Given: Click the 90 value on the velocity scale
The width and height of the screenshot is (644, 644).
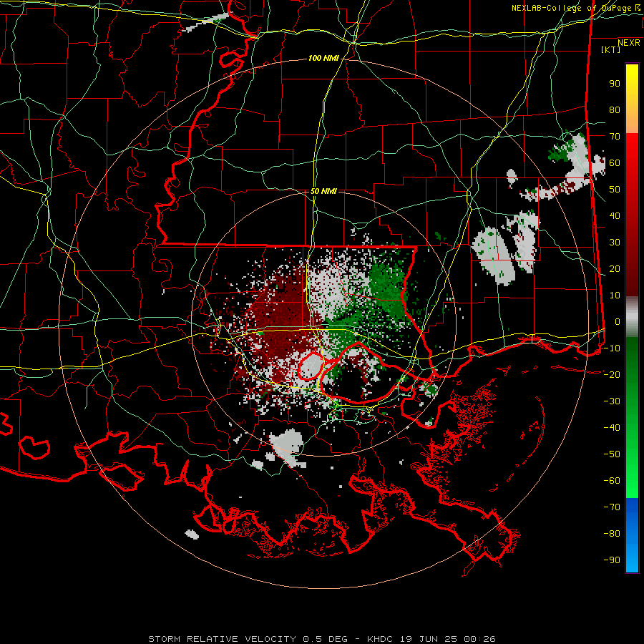Looking at the screenshot, I should coord(615,84).
